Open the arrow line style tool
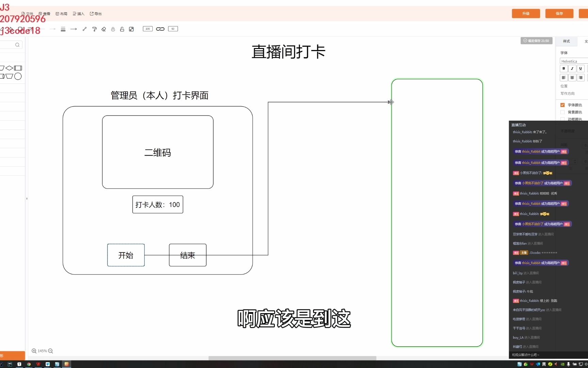 pyautogui.click(x=73, y=29)
